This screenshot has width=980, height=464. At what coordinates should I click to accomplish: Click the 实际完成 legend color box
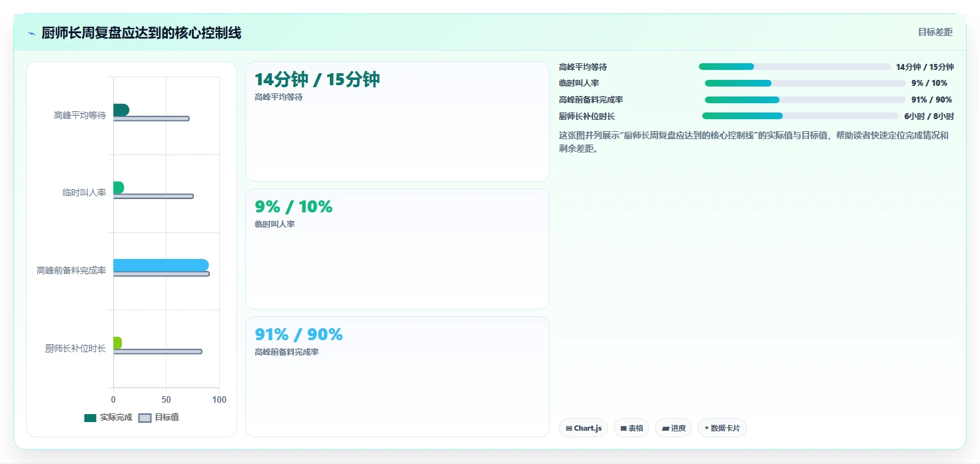point(90,418)
